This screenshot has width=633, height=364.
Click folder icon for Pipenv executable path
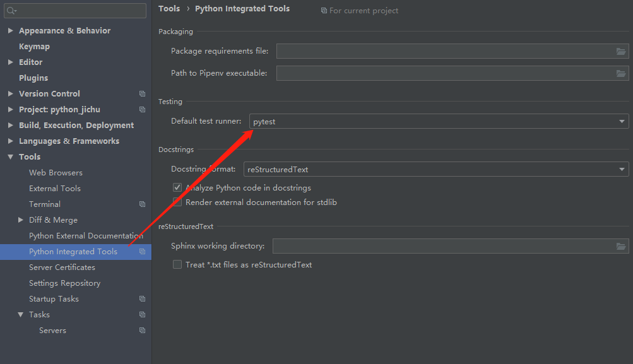(621, 73)
